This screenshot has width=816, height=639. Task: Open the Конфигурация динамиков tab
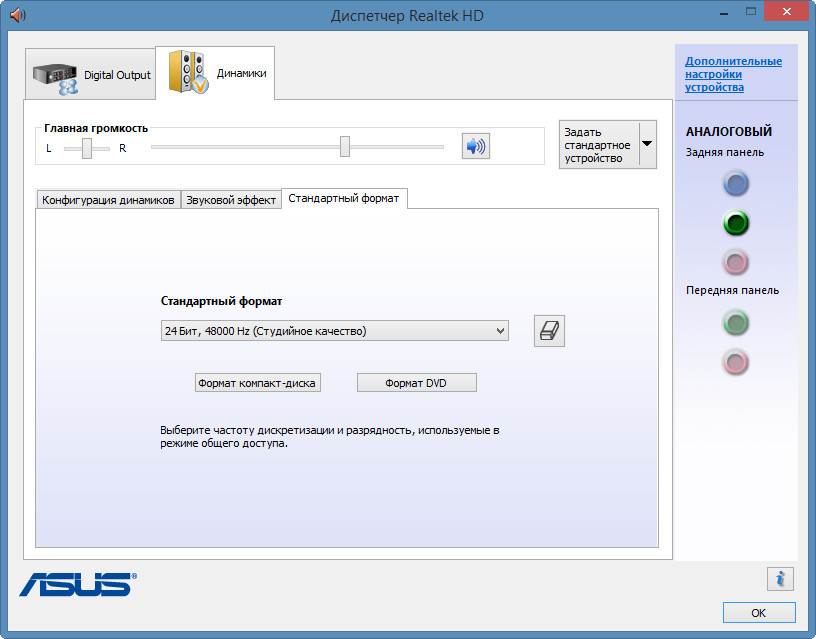[109, 200]
